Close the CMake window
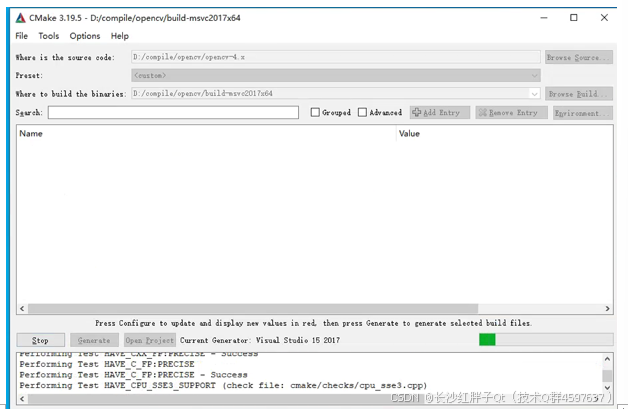This screenshot has height=409, width=628. tap(604, 18)
